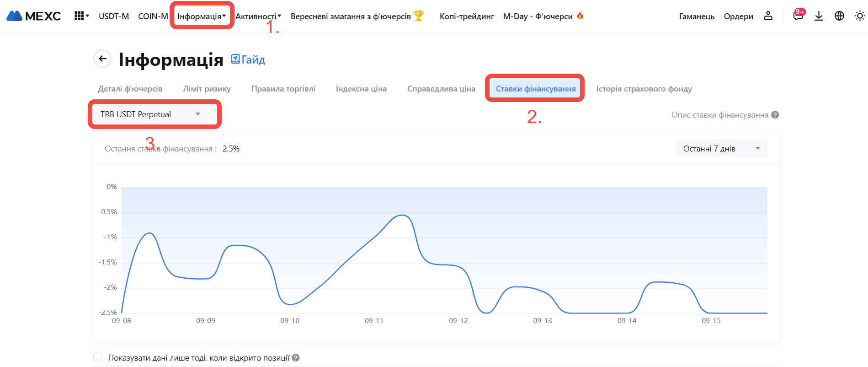The height and width of the screenshot is (367, 868).
Task: Click the MEXC logo
Action: (33, 16)
